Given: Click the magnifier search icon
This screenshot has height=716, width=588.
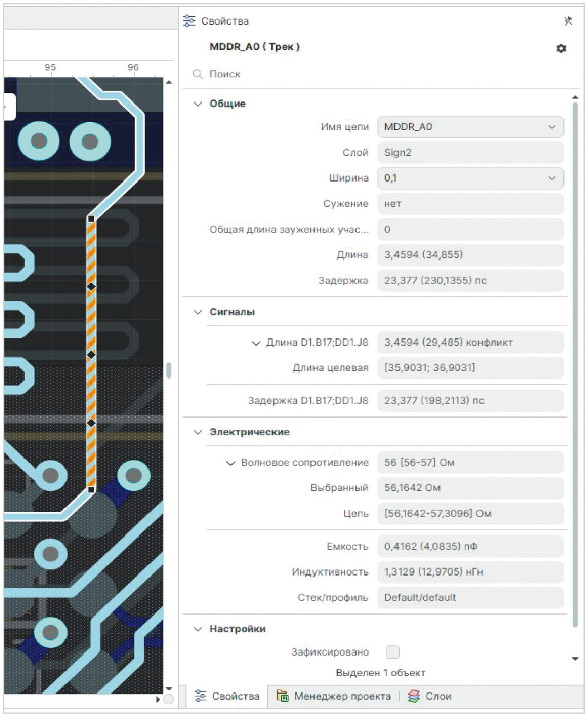Looking at the screenshot, I should coord(197,74).
